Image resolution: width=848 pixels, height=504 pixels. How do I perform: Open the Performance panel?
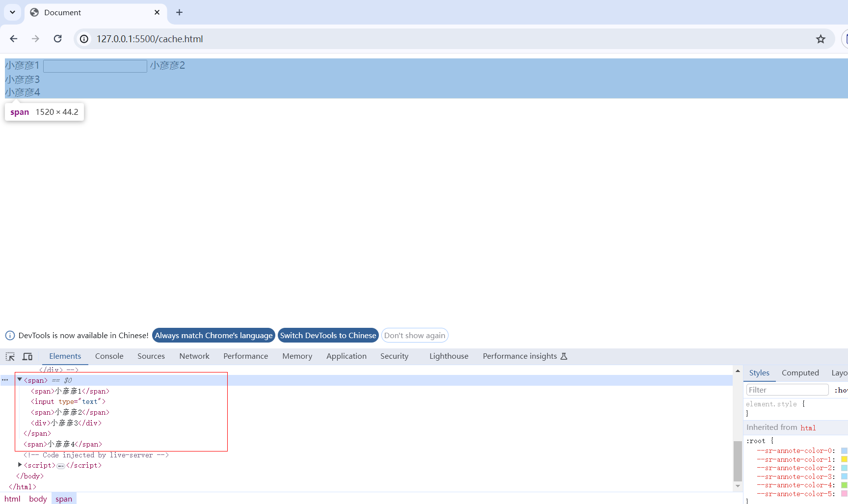click(245, 356)
